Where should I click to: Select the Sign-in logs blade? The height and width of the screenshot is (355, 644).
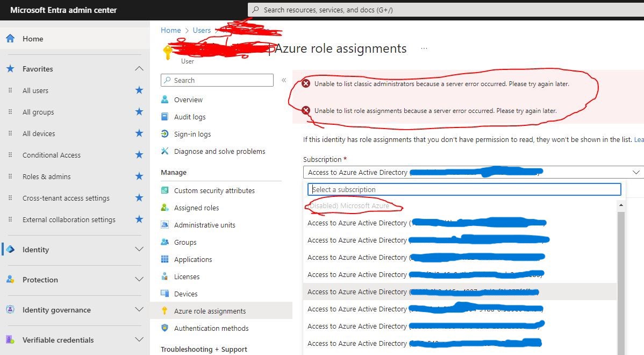point(192,134)
